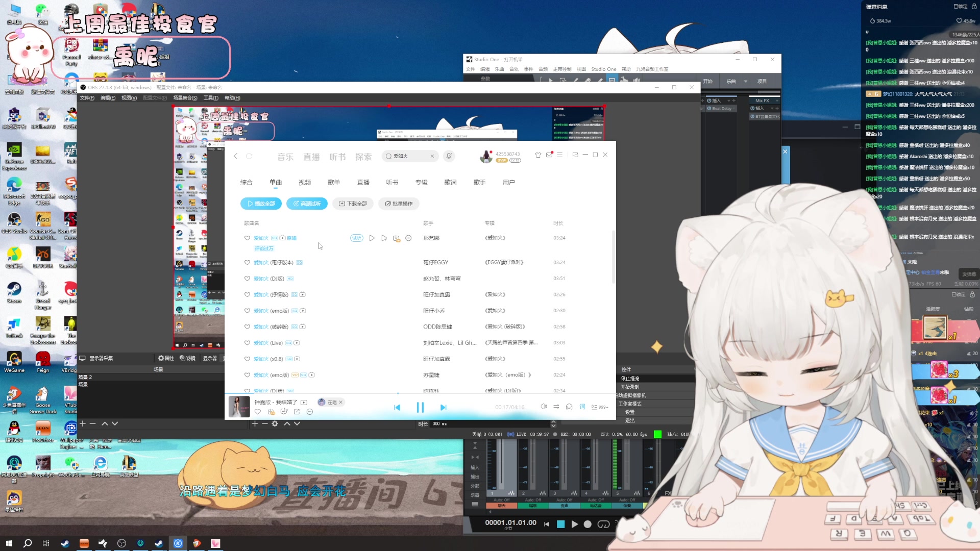Open OBS source settings gear icon
This screenshot has height=551, width=980.
[275, 423]
